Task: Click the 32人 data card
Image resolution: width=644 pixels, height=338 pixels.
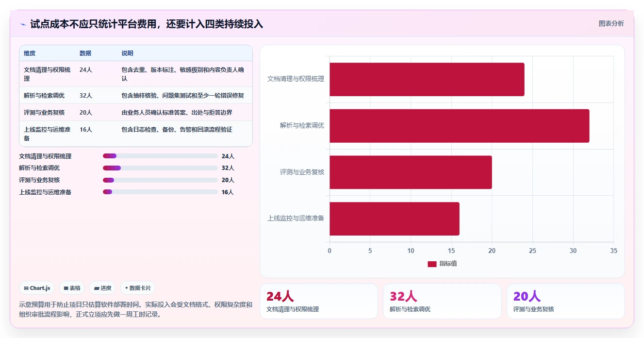Action: pos(442,301)
